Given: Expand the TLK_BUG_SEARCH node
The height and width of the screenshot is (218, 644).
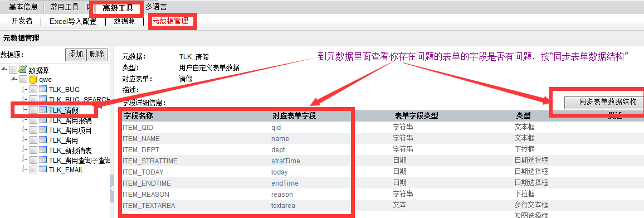Looking at the screenshot, I should pos(24,99).
